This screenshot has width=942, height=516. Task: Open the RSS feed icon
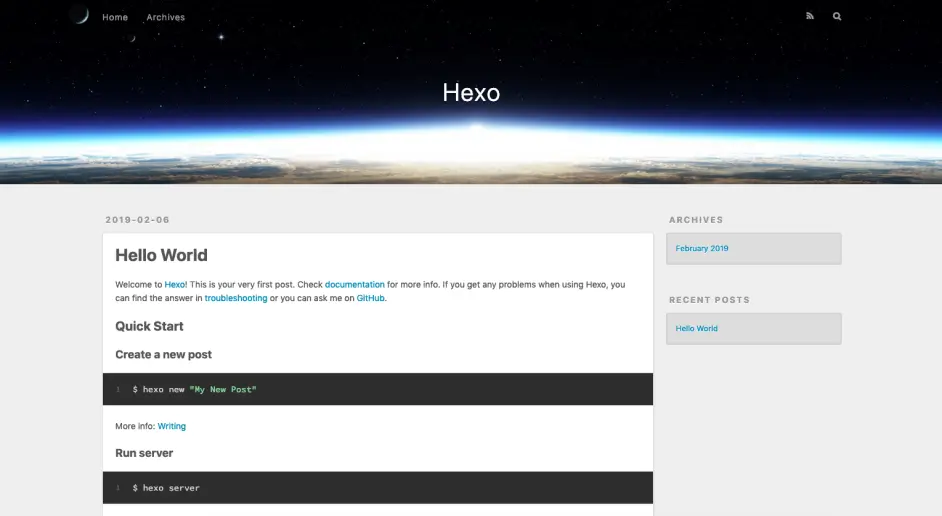point(810,16)
